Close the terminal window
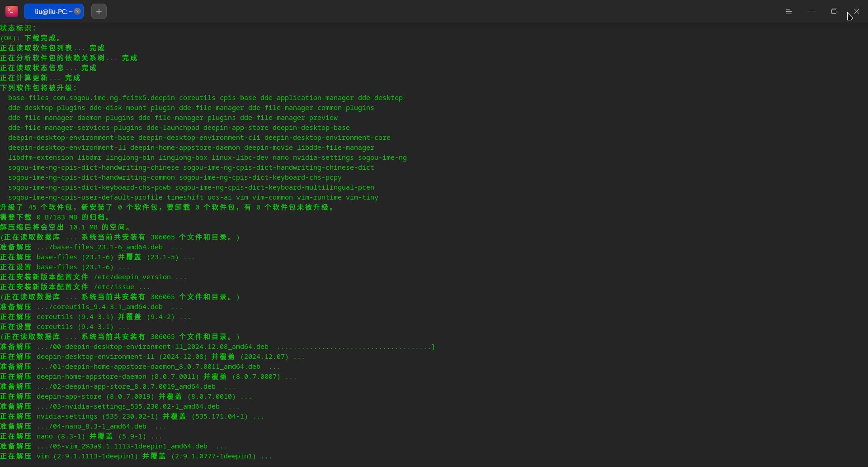The height and width of the screenshot is (467, 868). (857, 11)
